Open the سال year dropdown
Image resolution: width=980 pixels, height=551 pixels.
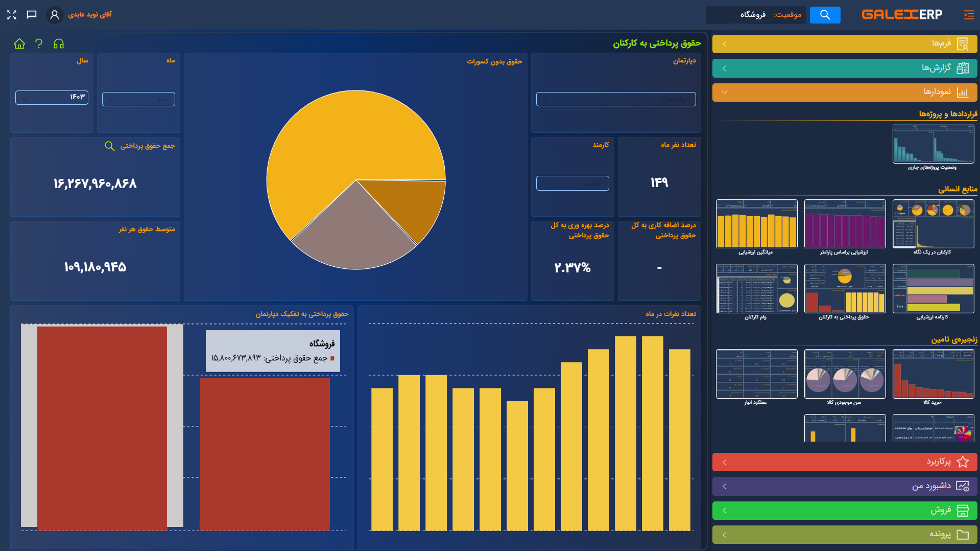tap(52, 97)
